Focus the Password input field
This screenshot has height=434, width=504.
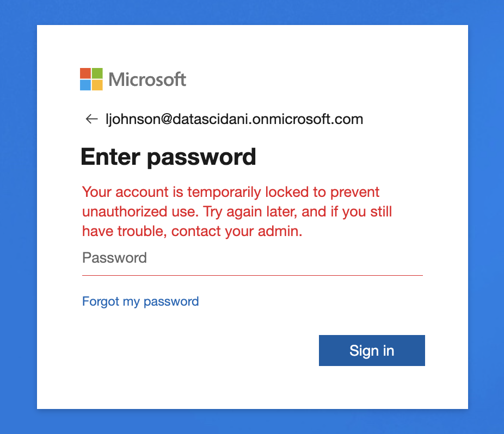(x=252, y=258)
